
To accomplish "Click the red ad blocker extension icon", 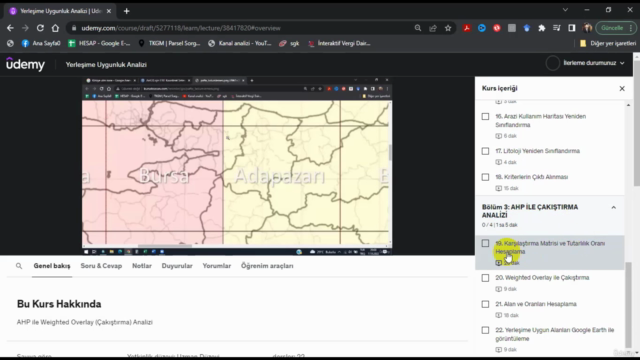I will [x=497, y=28].
